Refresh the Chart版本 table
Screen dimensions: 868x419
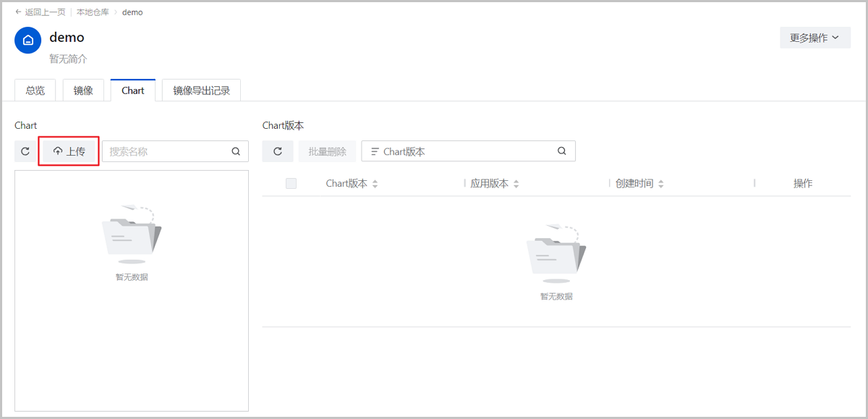278,151
